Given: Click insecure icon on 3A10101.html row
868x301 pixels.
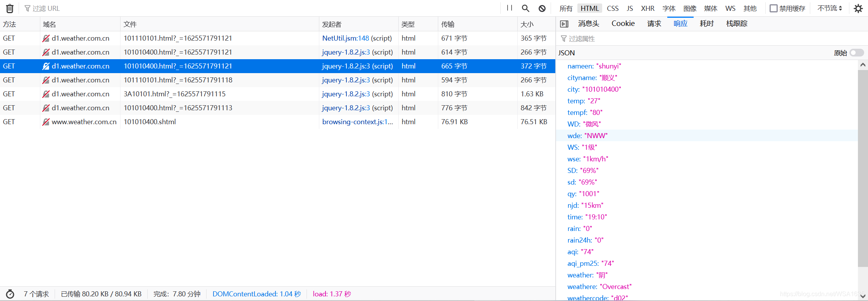Looking at the screenshot, I should (x=46, y=94).
